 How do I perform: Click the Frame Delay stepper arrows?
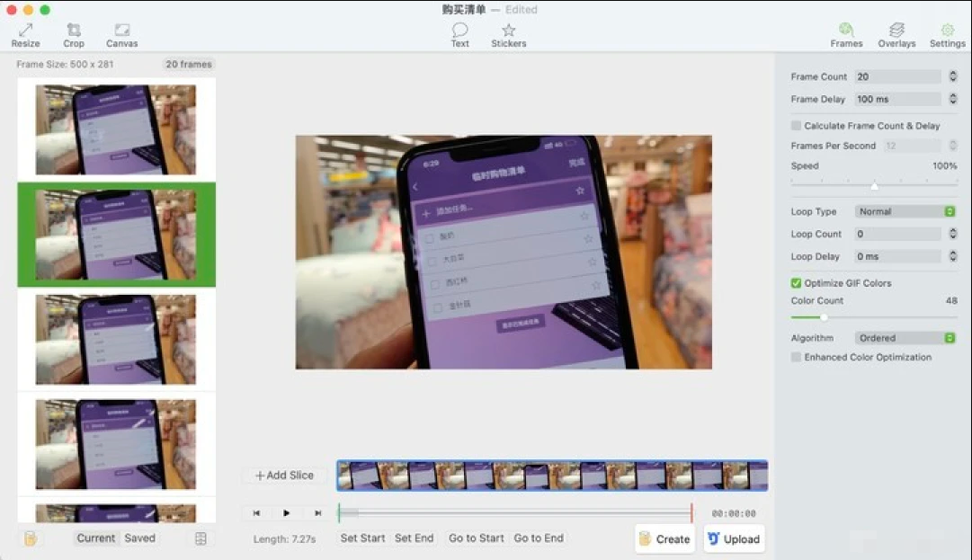pyautogui.click(x=952, y=100)
